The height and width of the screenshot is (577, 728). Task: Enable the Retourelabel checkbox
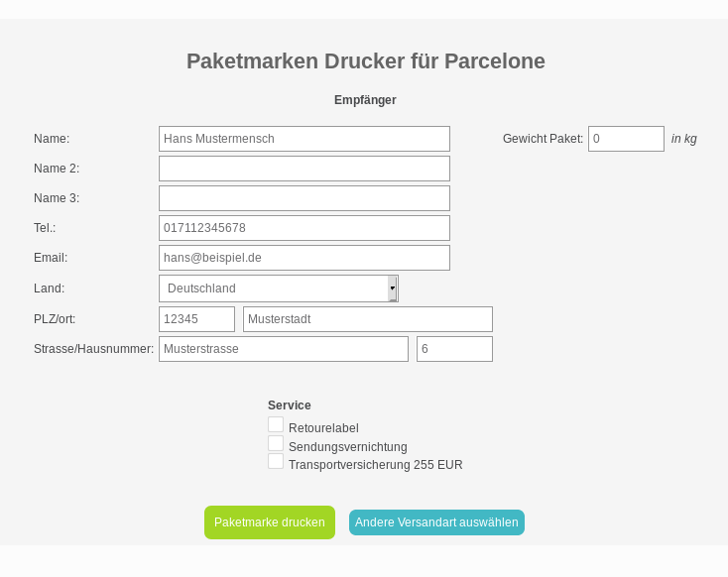pyautogui.click(x=276, y=424)
